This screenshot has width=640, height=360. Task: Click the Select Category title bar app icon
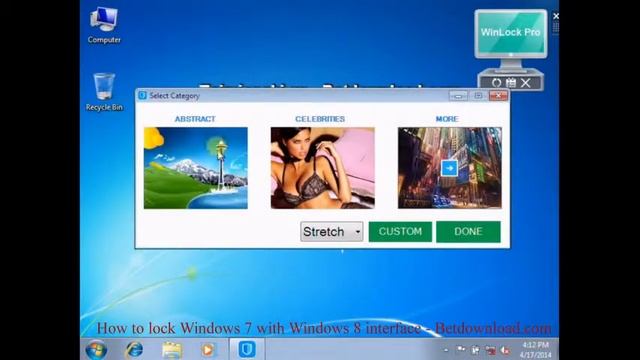coord(142,96)
